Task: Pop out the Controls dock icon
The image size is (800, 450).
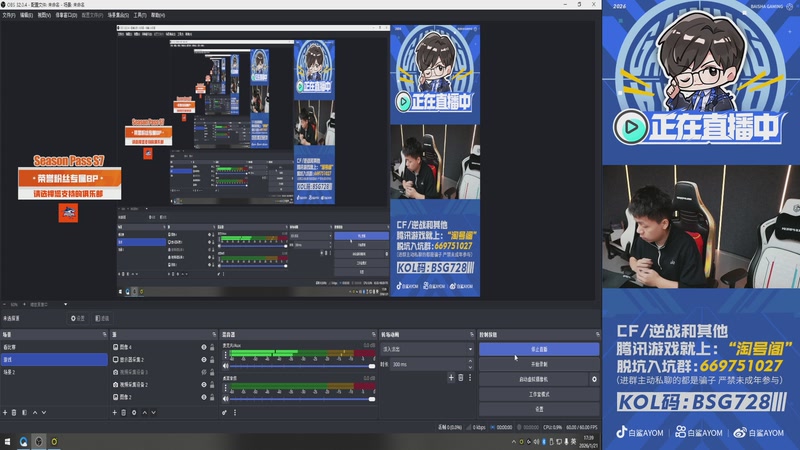Action: tap(597, 335)
